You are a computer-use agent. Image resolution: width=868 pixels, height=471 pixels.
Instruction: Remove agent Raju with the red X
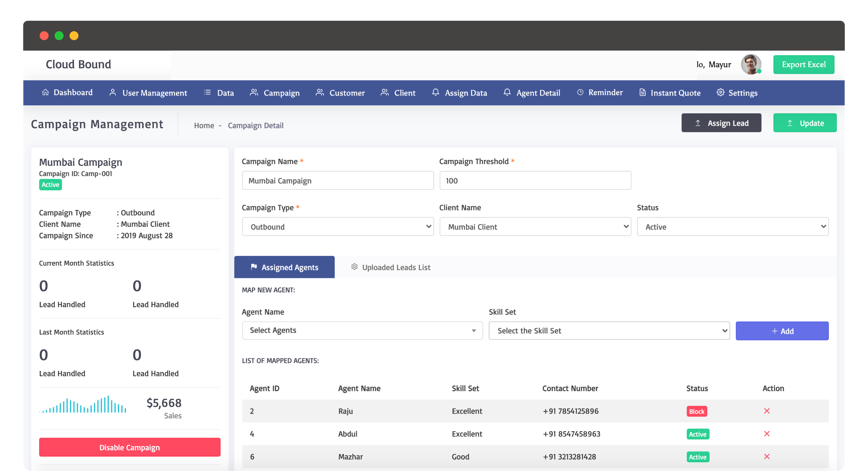(767, 411)
